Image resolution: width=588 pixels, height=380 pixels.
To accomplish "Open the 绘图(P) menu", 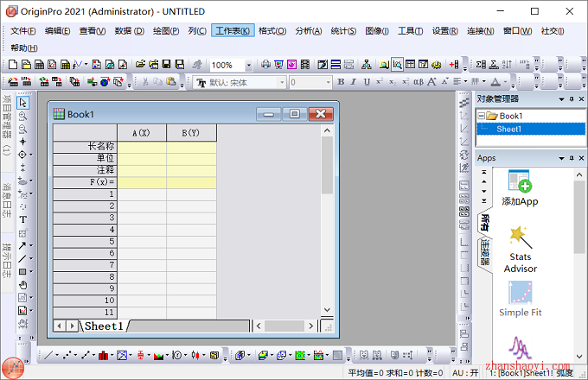I will coord(166,31).
